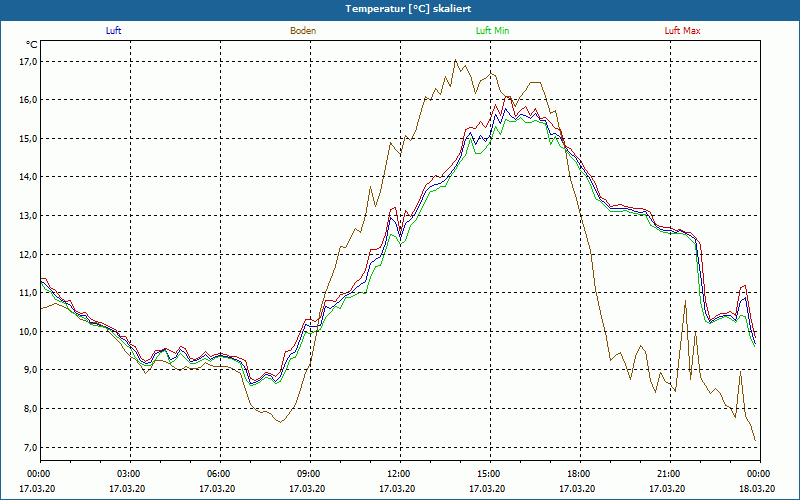Click the 10,0 y-axis value

(x=28, y=332)
